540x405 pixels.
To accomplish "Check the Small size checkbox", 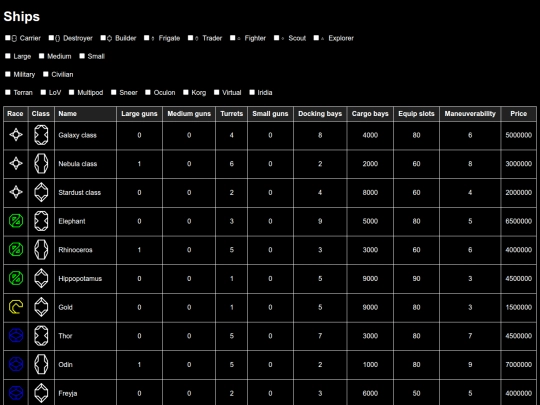I will 82,56.
